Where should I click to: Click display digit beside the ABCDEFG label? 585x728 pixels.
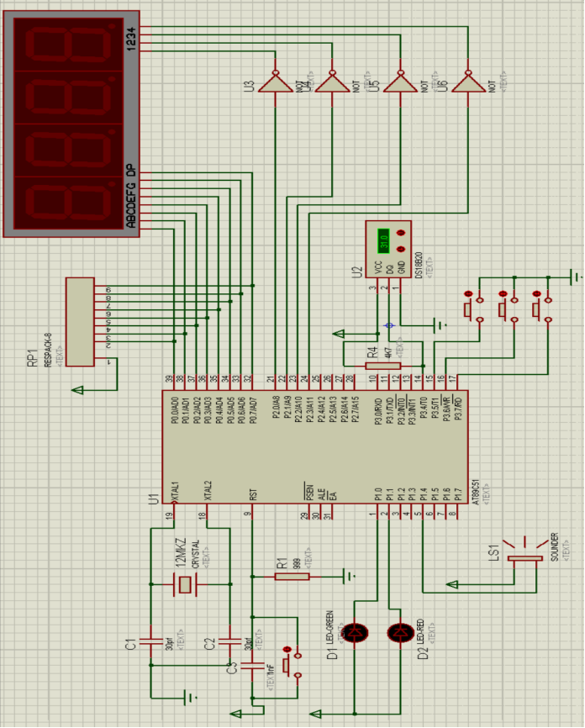coord(69,203)
